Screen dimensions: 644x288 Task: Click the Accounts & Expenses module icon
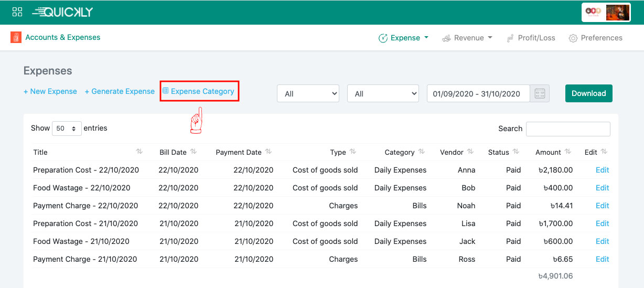16,37
